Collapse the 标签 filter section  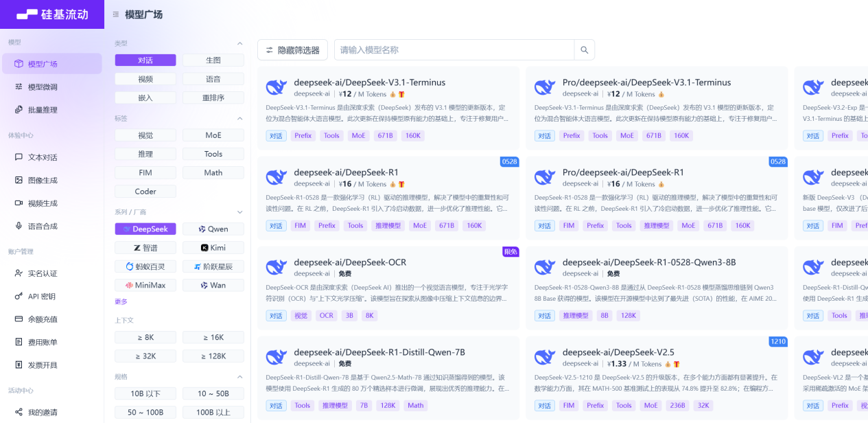[x=239, y=119]
